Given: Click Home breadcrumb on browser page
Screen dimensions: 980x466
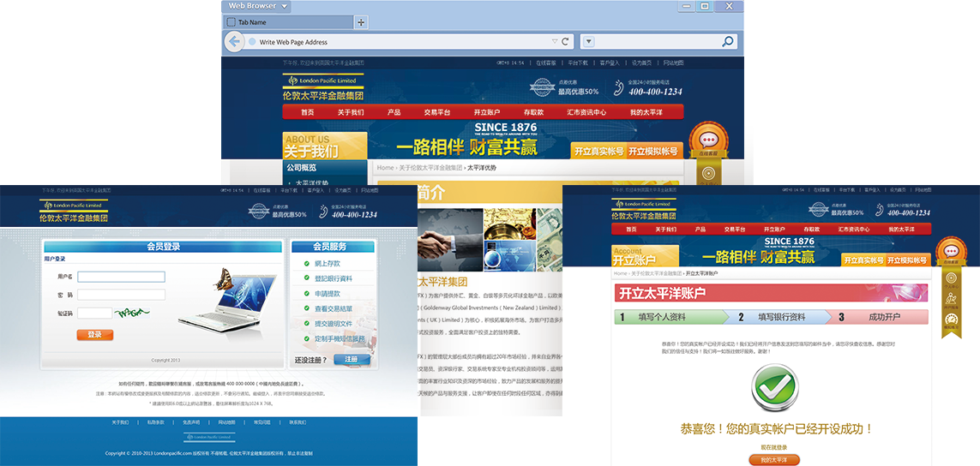Looking at the screenshot, I should pyautogui.click(x=385, y=168).
